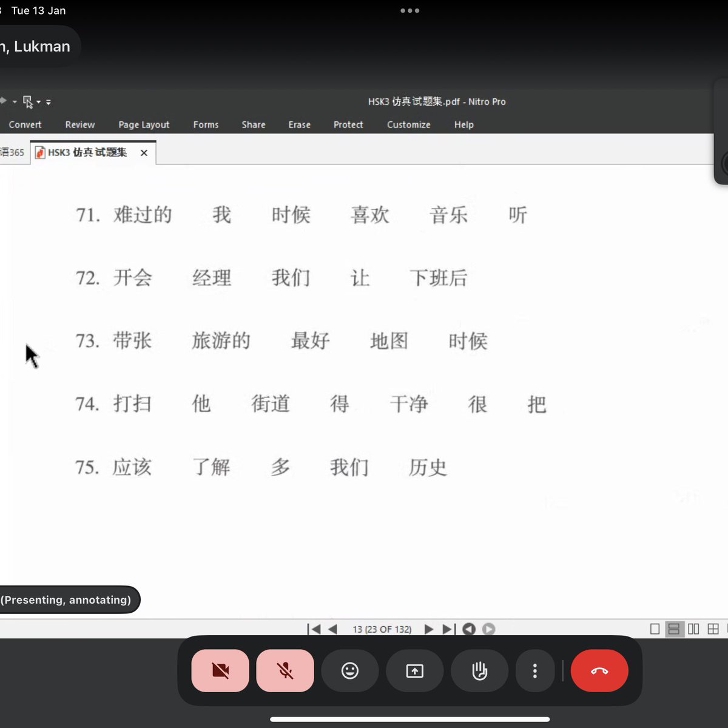
Task: Expand the redo arrow dropdown in title bar
Action: click(15, 102)
